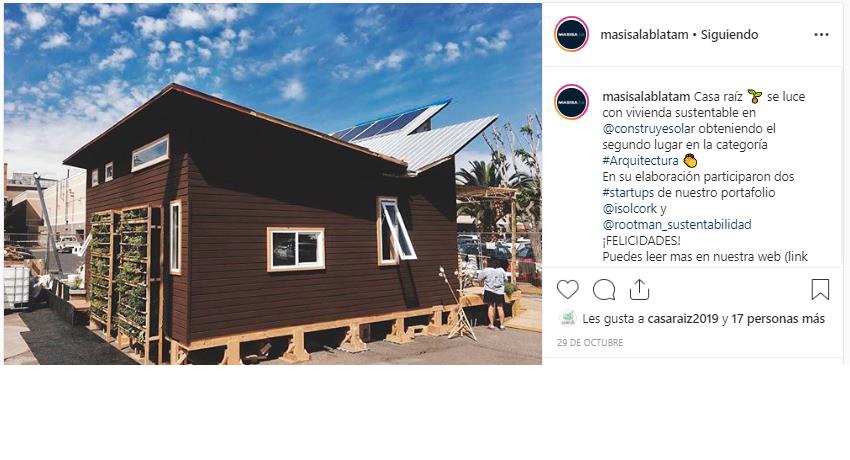Viewport: 850px width, 460px height.
Task: Open the masisalablatam username in the caption
Action: (646, 96)
